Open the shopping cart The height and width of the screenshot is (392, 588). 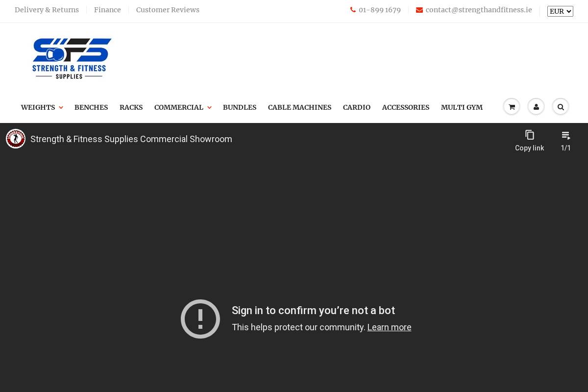coord(512,106)
